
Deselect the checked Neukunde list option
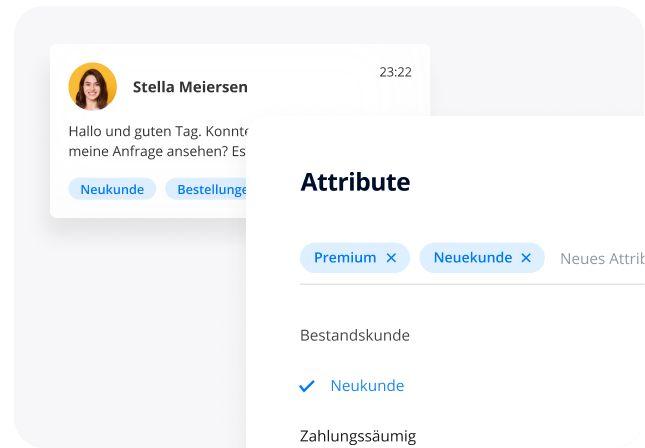point(367,386)
